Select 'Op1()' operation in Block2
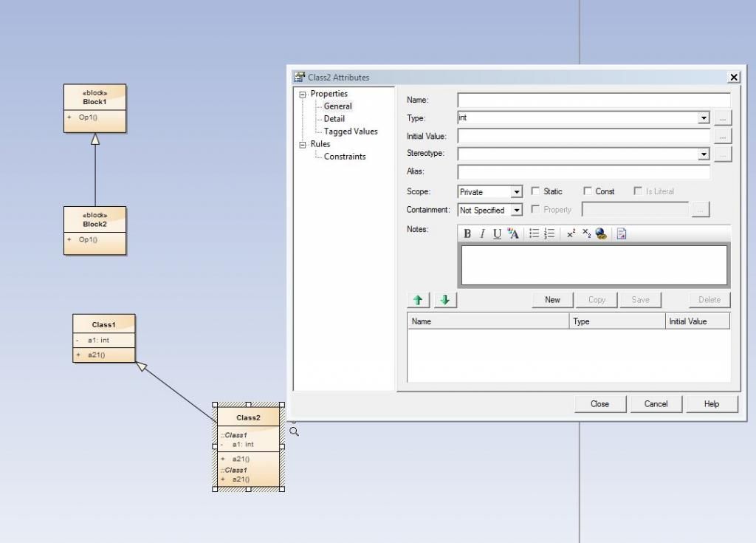The width and height of the screenshot is (756, 543). [89, 239]
